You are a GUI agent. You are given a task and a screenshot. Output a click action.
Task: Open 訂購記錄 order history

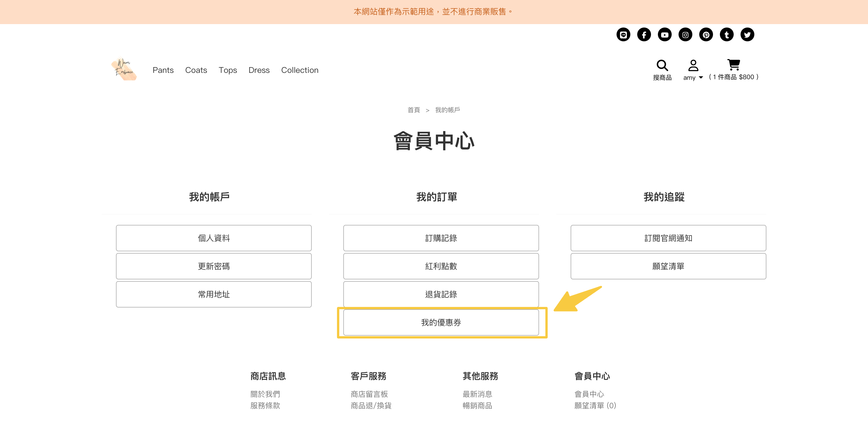pos(441,238)
